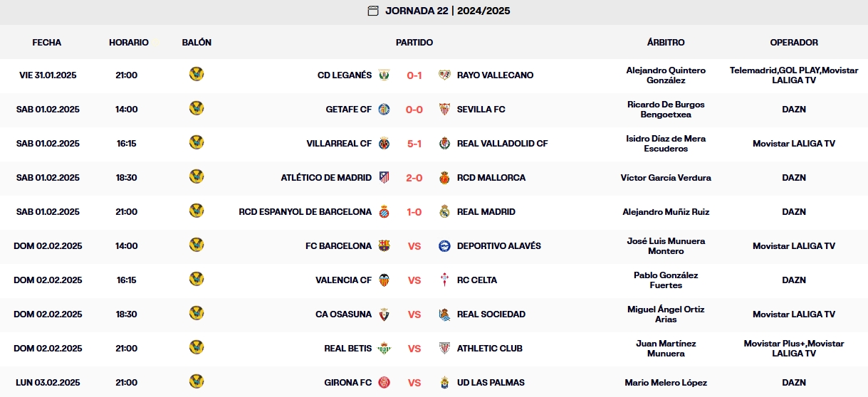The image size is (868, 397).
Task: Click VS link for Valencia CF match
Action: (x=414, y=280)
